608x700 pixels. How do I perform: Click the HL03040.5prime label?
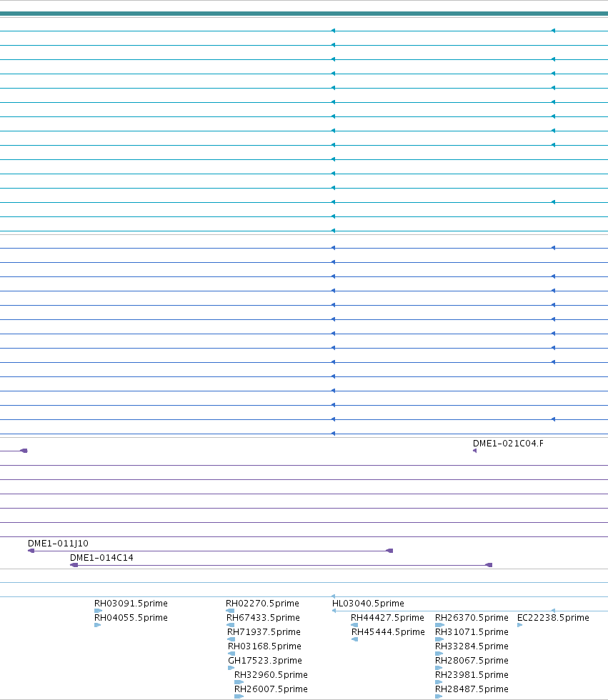tap(368, 603)
